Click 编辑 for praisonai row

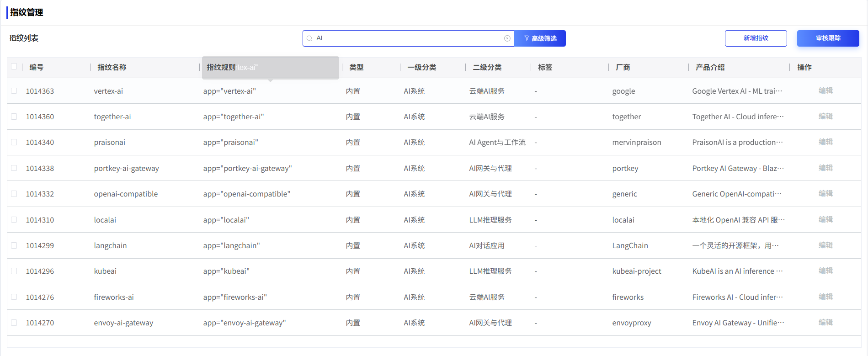pos(825,142)
